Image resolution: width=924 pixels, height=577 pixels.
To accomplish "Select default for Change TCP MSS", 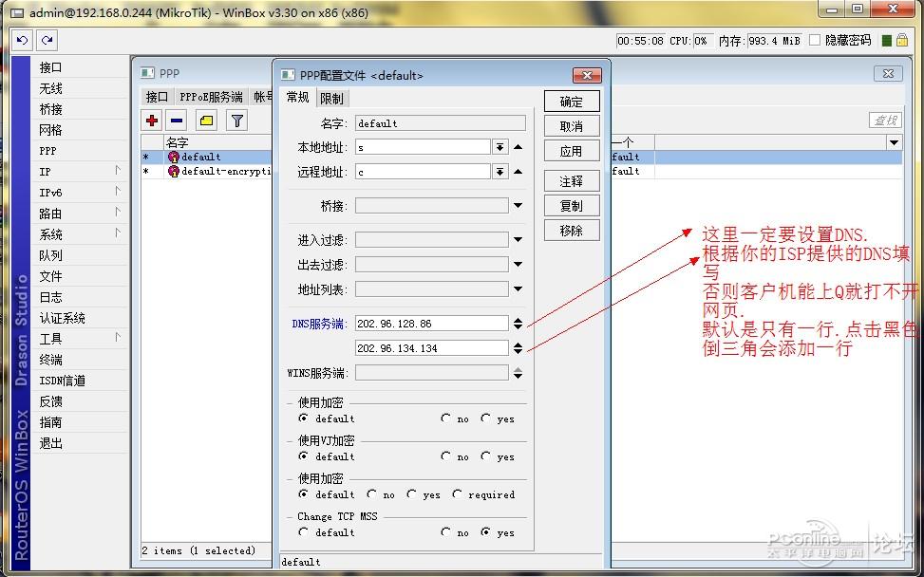I will click(x=304, y=531).
